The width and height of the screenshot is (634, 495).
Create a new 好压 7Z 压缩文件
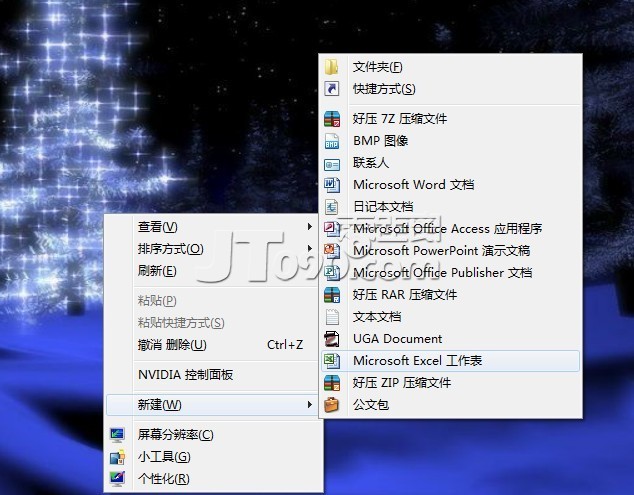pyautogui.click(x=450, y=119)
